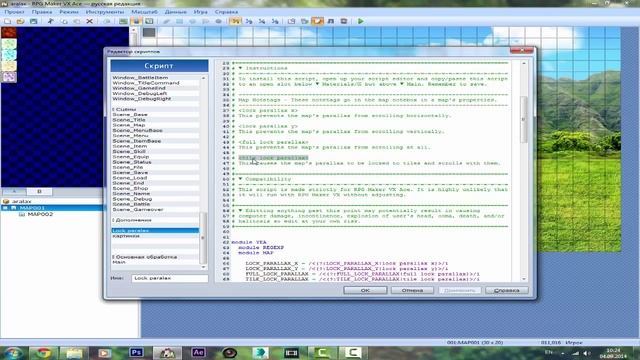This screenshot has height=360, width=640.
Task: Set map zoom to 1/4 scale
Action: tap(262, 21)
